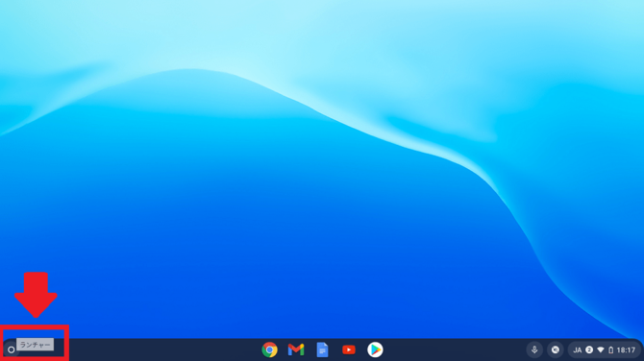Click the ランチャー tooltip label
Screen dimensions: 644x361
point(35,345)
